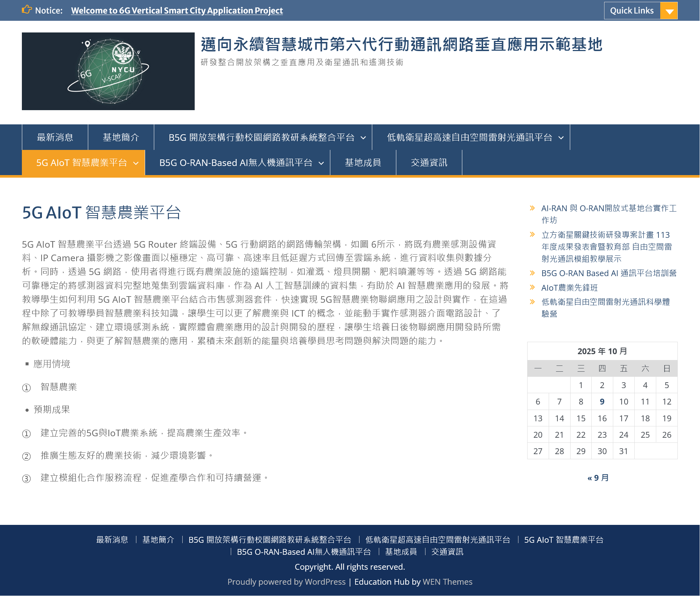Go to previous month « 9 月
Viewport: 700px width, 596px height.
[598, 478]
